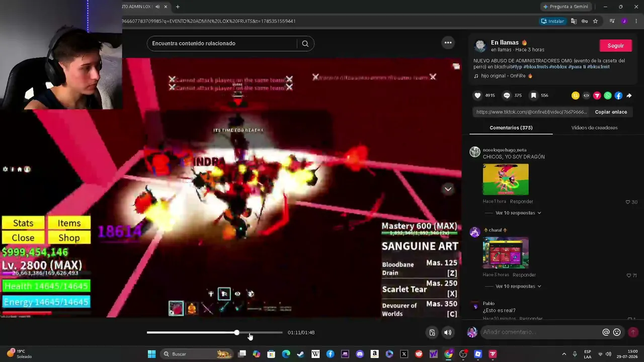Image resolution: width=644 pixels, height=362 pixels.
Task: Open the three-dot menu above the video
Action: (x=448, y=43)
